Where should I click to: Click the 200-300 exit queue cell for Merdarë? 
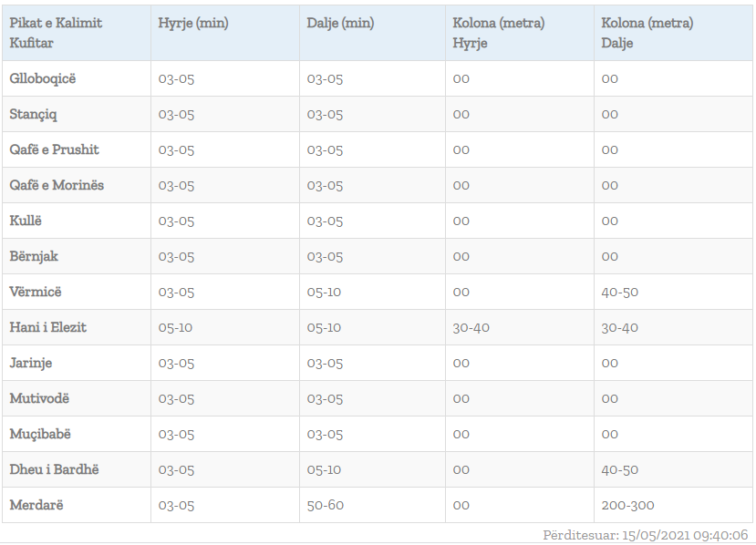(x=627, y=505)
